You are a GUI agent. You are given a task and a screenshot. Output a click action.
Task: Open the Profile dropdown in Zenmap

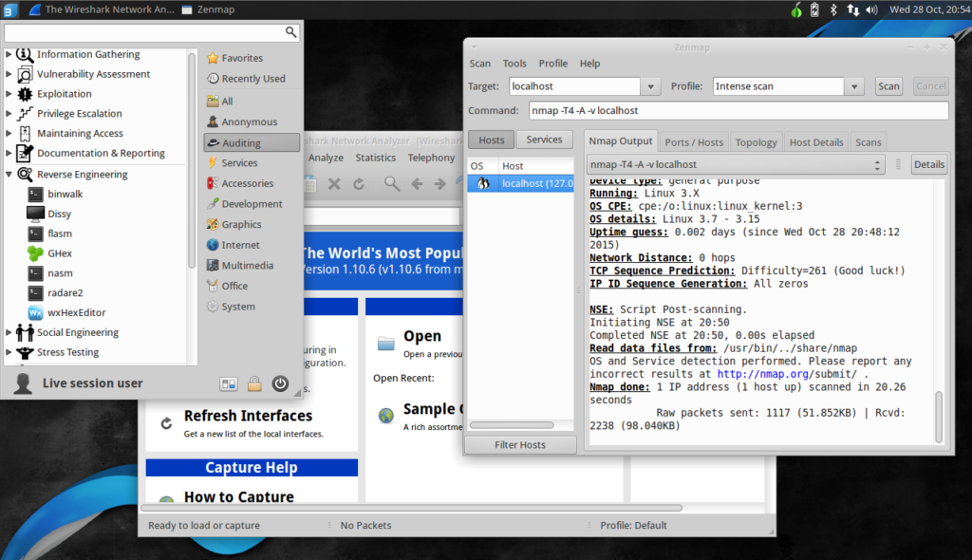852,85
